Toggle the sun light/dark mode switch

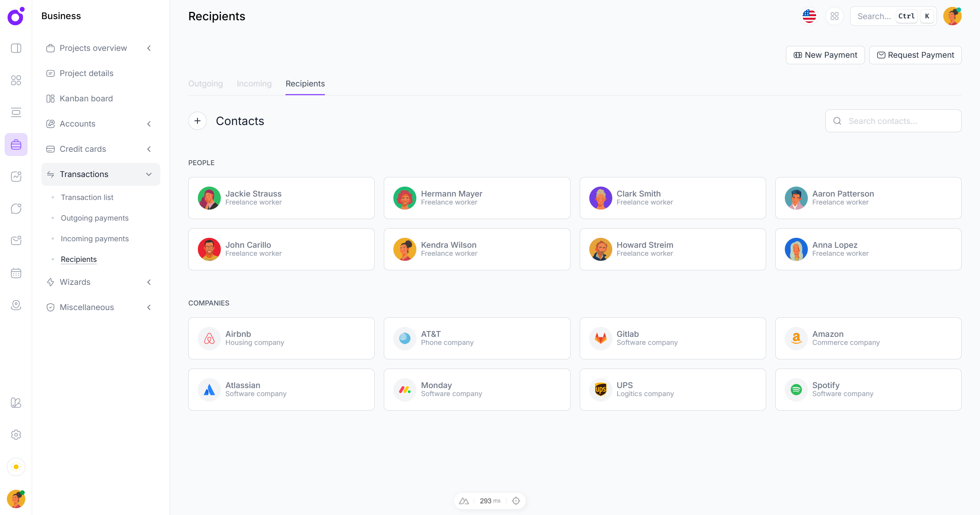(16, 467)
